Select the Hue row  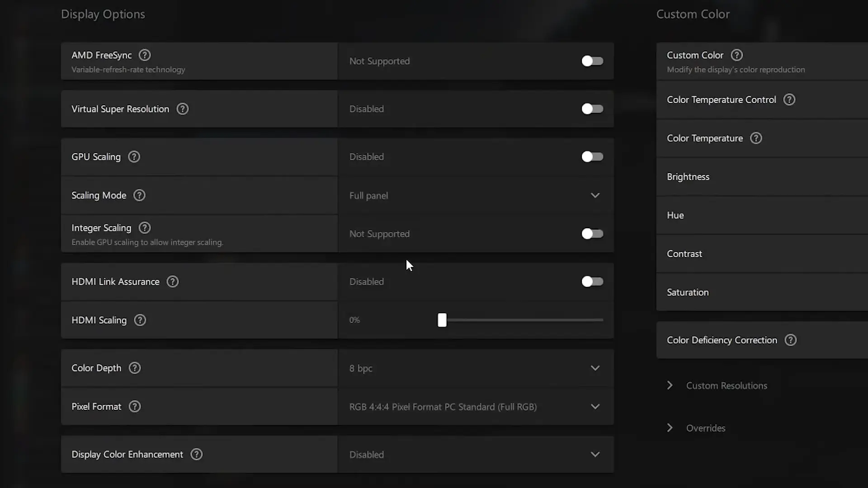click(x=762, y=215)
